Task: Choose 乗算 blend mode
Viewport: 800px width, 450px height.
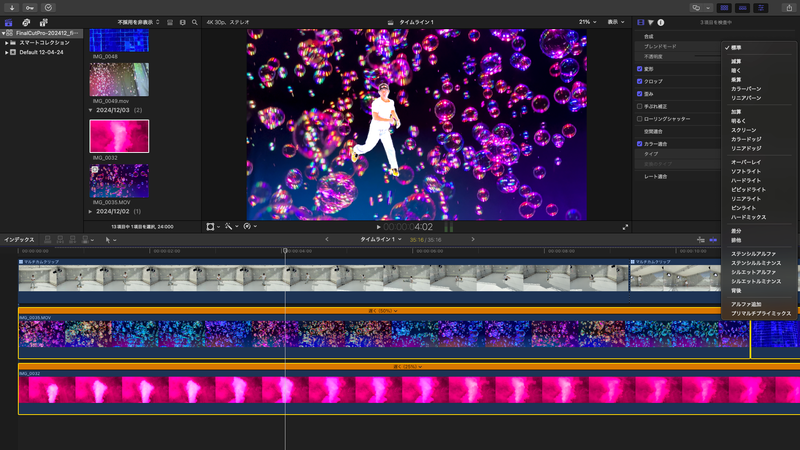Action: coord(736,80)
